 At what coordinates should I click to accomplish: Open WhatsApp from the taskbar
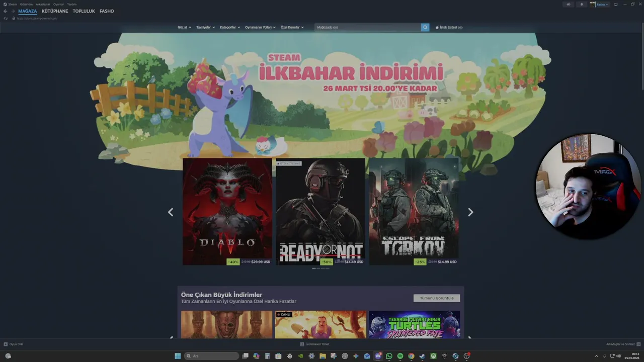coord(389,356)
